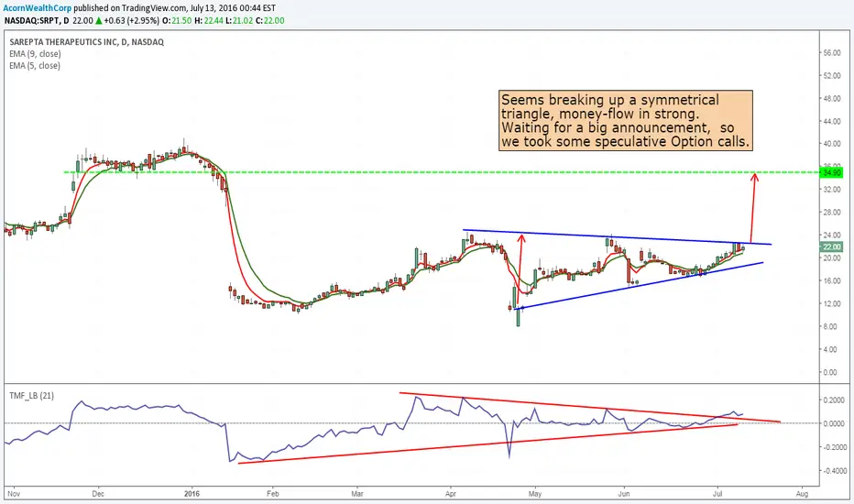The width and height of the screenshot is (854, 504).
Task: Click the EMA (9, close) indicator label
Action: (x=35, y=54)
